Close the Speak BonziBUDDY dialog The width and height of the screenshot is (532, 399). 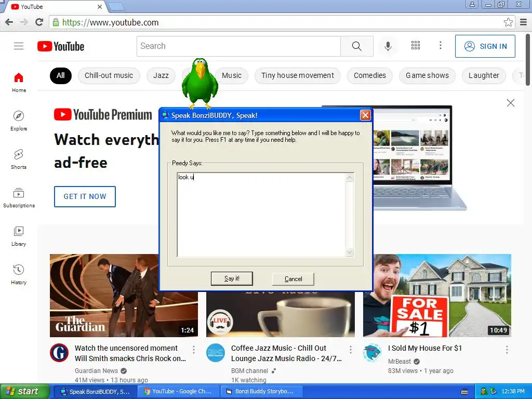click(x=365, y=115)
